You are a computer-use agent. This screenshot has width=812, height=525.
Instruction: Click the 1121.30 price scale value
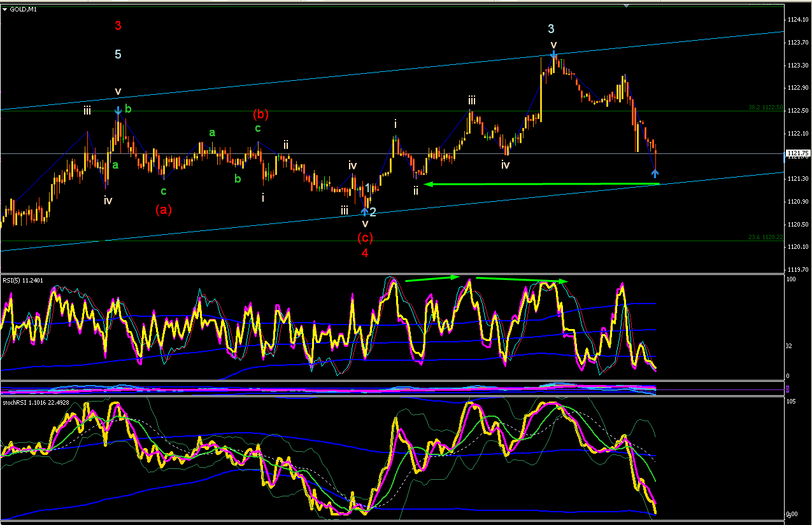coord(799,179)
